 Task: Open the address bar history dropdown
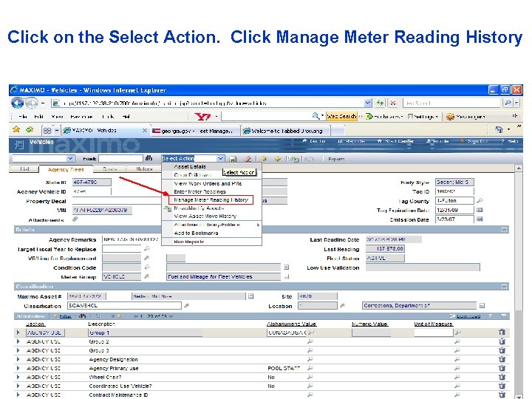click(x=368, y=103)
